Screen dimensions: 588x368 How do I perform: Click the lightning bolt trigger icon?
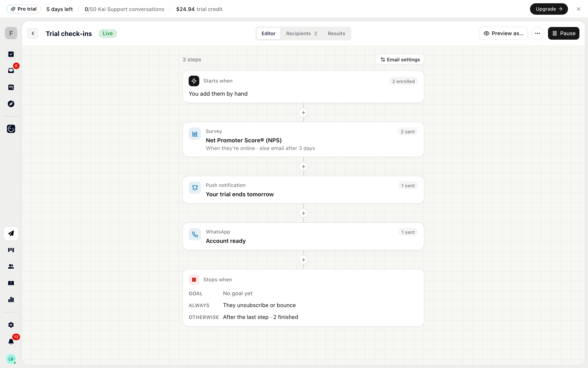pyautogui.click(x=194, y=81)
